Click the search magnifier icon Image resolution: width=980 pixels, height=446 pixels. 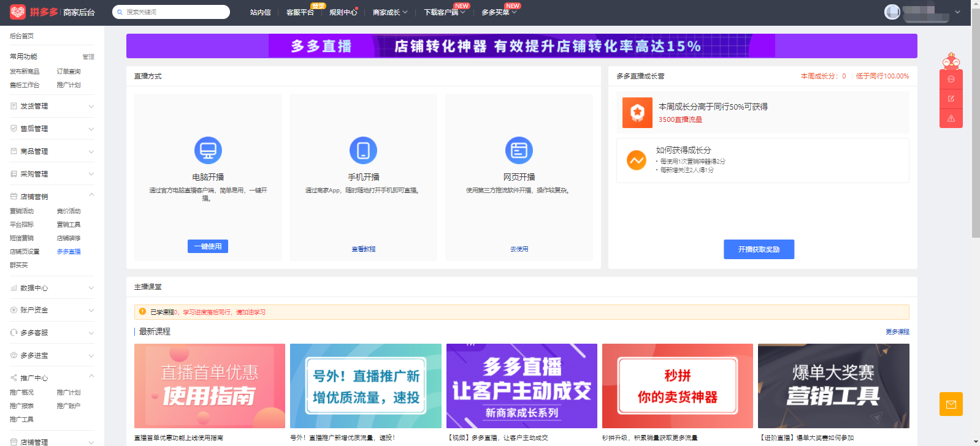click(120, 12)
